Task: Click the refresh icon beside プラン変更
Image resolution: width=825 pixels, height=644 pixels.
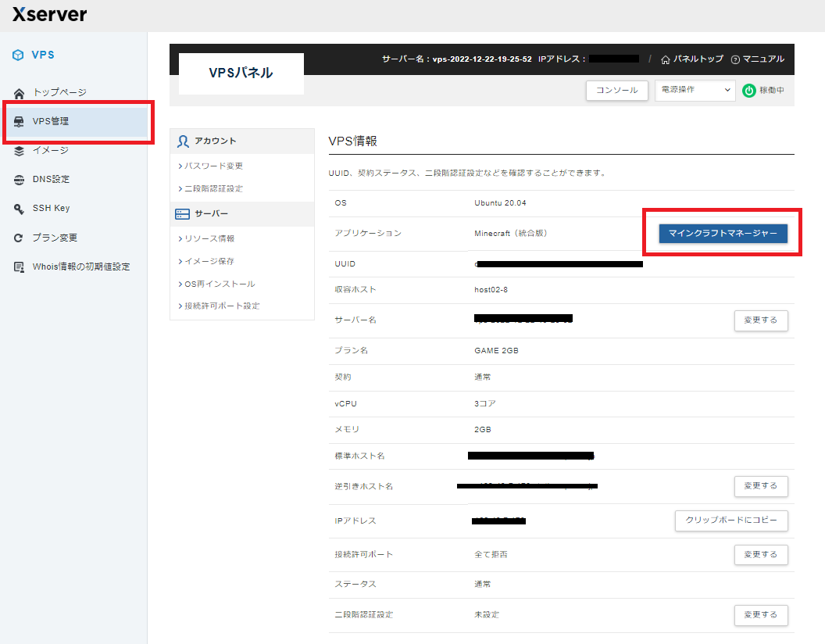Action: 20,238
